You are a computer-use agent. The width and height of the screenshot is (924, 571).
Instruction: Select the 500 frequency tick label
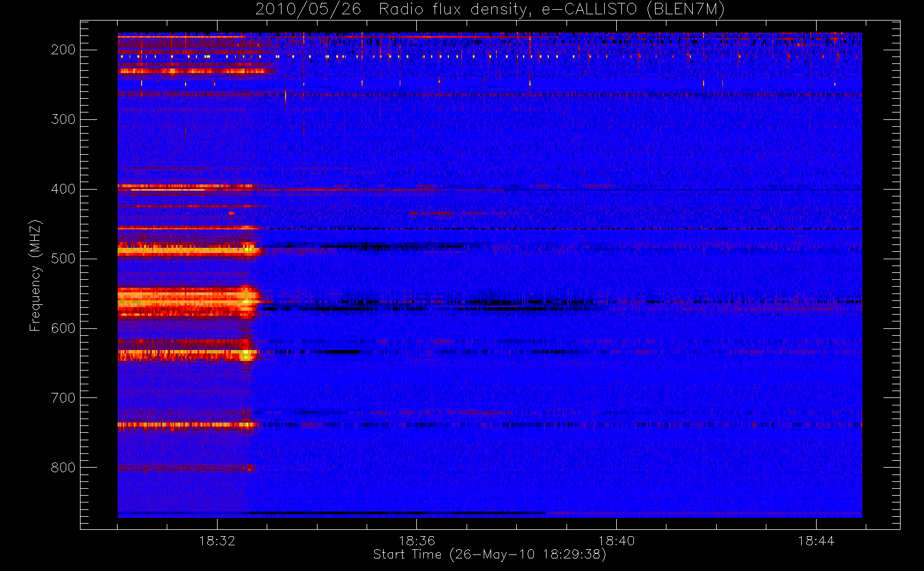tap(63, 259)
